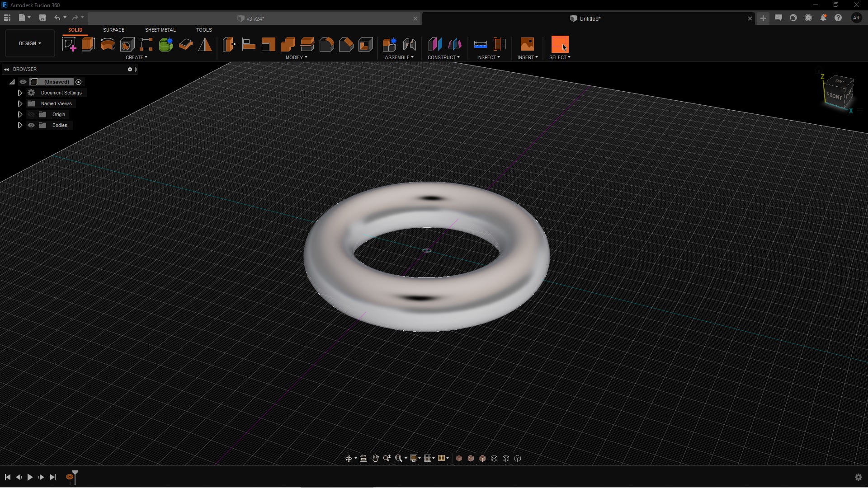Expand the Named Views folder
This screenshot has height=488, width=868.
pyautogui.click(x=20, y=103)
